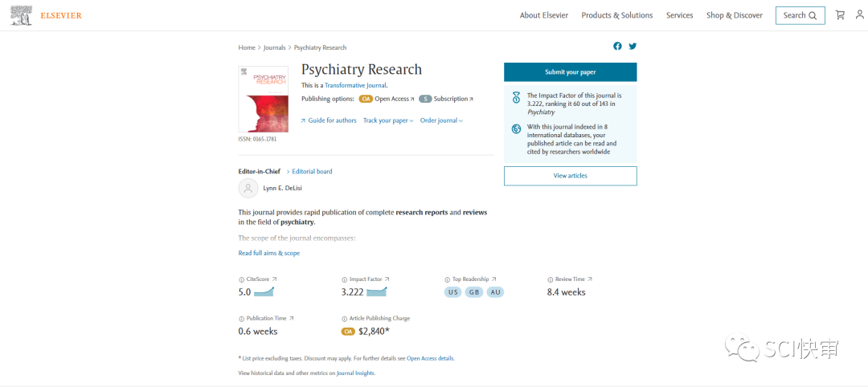
Task: Click the Impact Factor trend chart icon
Action: (x=376, y=292)
